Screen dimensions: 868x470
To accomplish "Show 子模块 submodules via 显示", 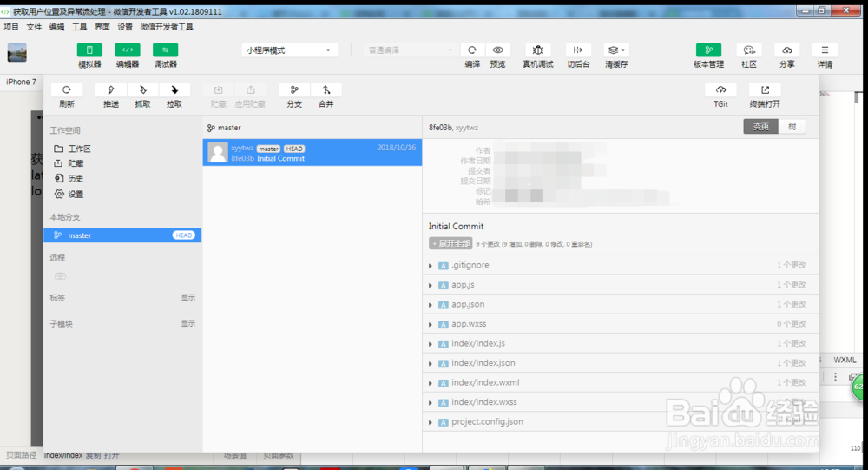I will (188, 324).
